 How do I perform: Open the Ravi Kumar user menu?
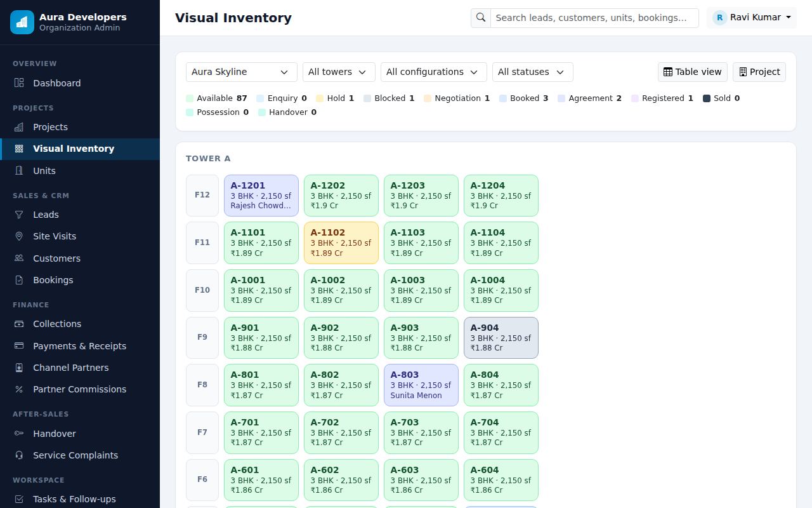[752, 18]
